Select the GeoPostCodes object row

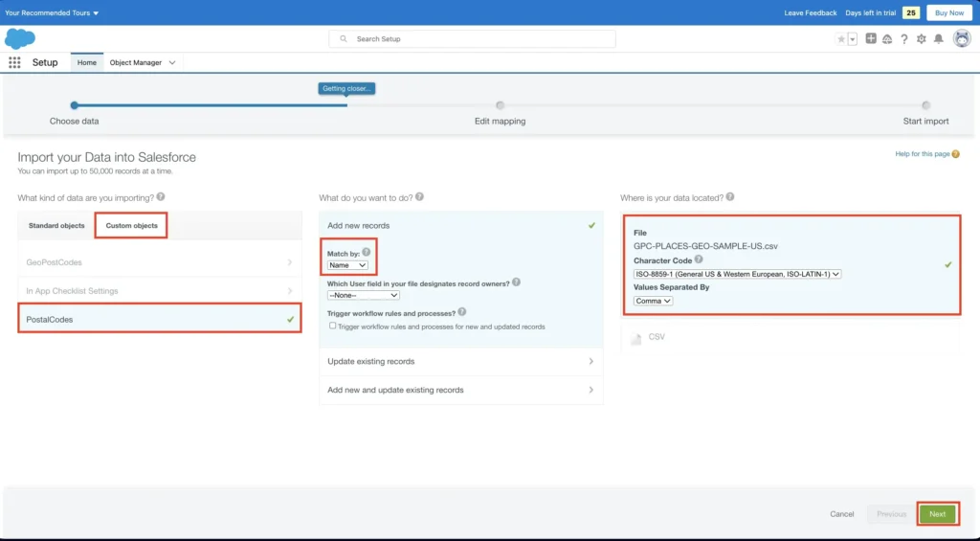[x=160, y=262]
